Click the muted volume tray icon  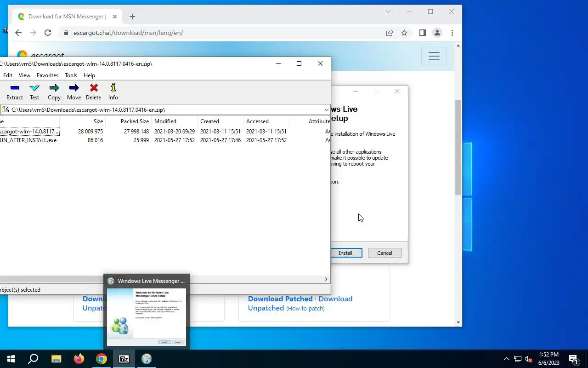[529, 359]
